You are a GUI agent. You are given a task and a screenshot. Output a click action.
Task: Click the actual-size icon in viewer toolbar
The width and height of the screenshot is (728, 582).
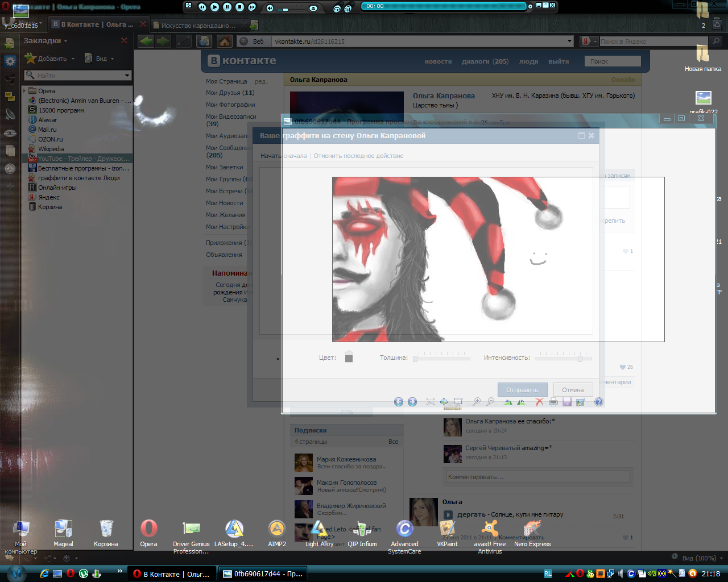(x=444, y=402)
